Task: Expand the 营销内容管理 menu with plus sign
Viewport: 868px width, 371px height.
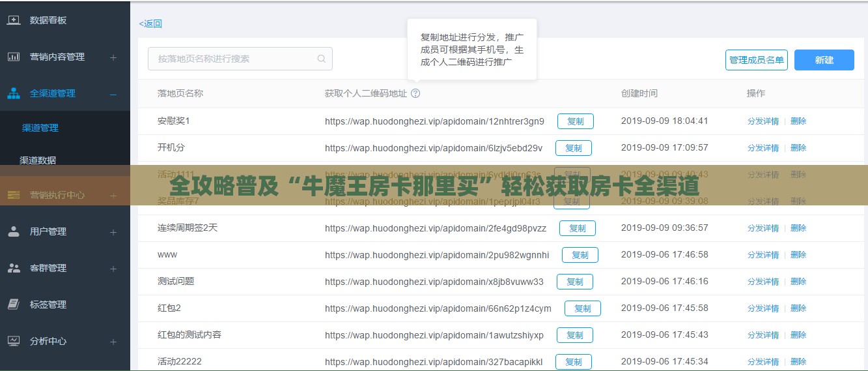Action: (113, 57)
